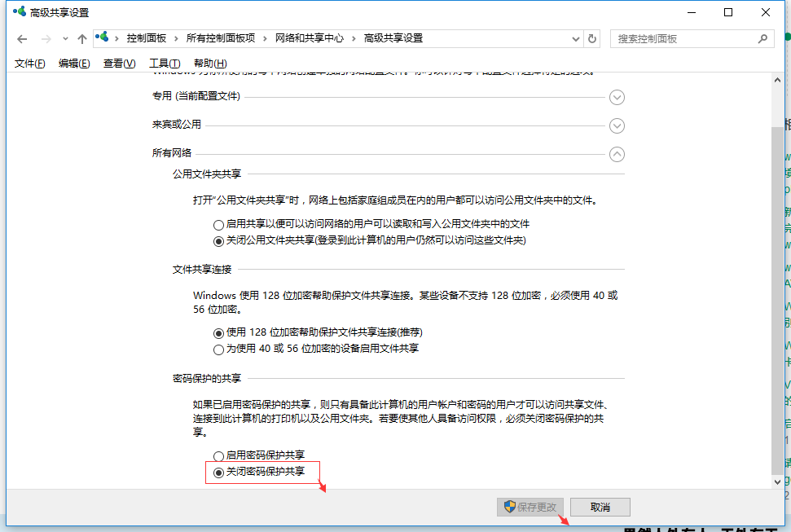Select 启用密码保护共享 radio button
This screenshot has height=532, width=791.
[x=218, y=456]
